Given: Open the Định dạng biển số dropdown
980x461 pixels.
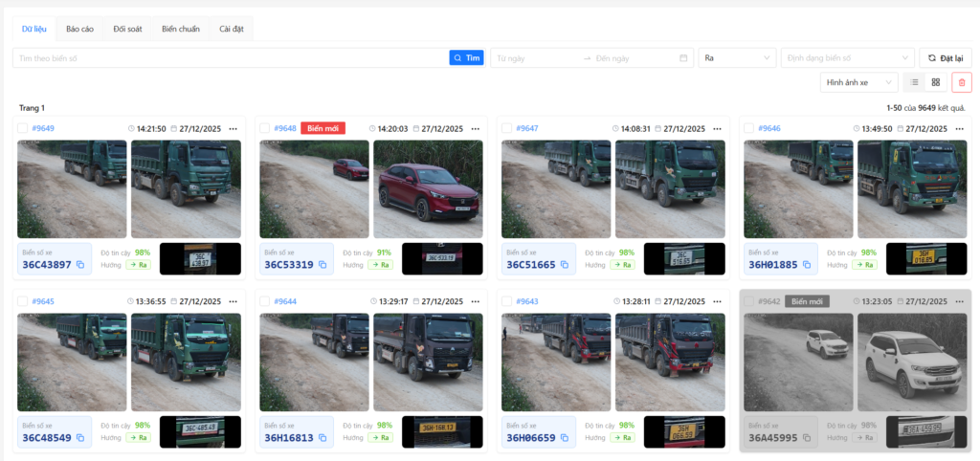Looking at the screenshot, I should tap(848, 58).
